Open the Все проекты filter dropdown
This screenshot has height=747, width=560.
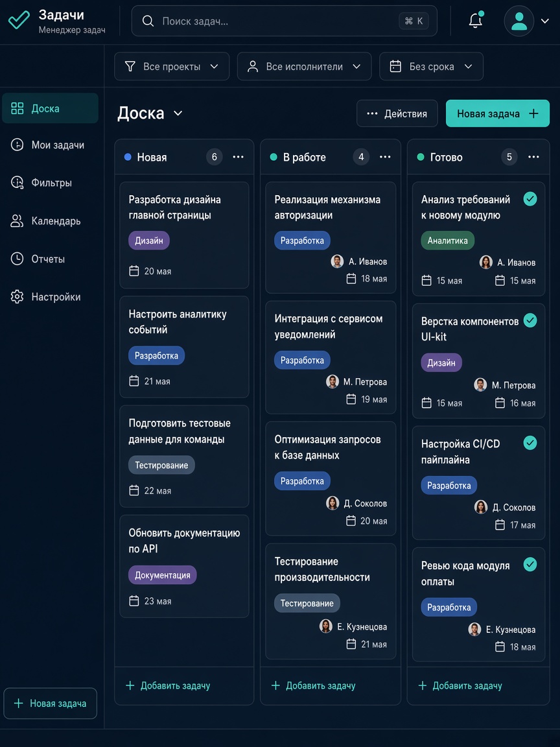click(x=172, y=66)
